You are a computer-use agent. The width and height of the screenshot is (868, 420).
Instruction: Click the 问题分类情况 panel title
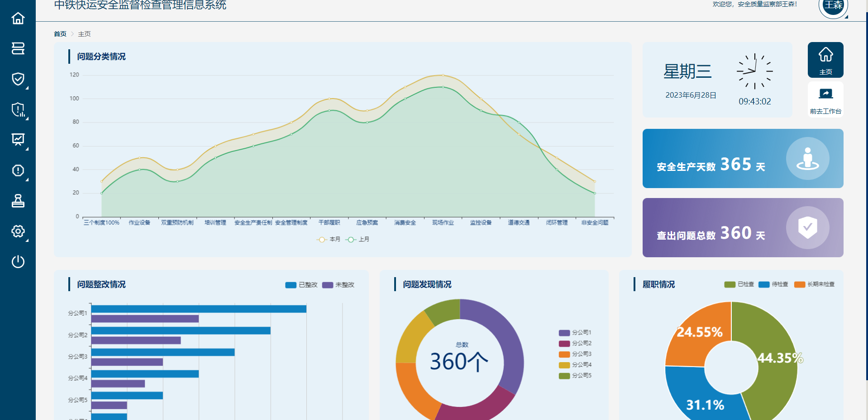101,57
